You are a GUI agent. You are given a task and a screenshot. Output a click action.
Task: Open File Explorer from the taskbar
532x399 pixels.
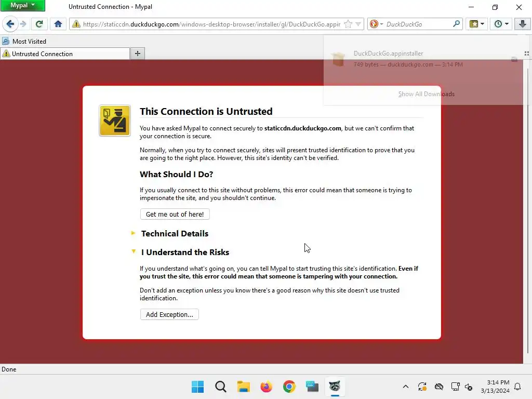(x=243, y=387)
